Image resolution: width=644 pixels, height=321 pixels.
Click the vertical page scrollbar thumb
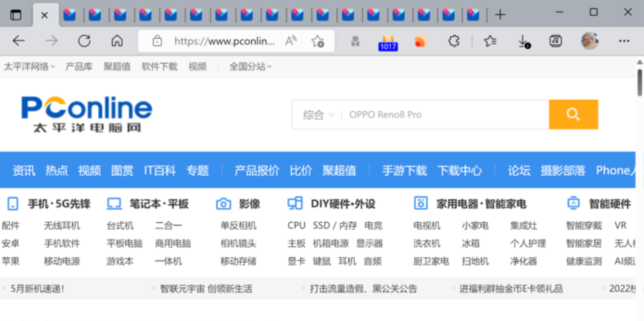pos(639,83)
